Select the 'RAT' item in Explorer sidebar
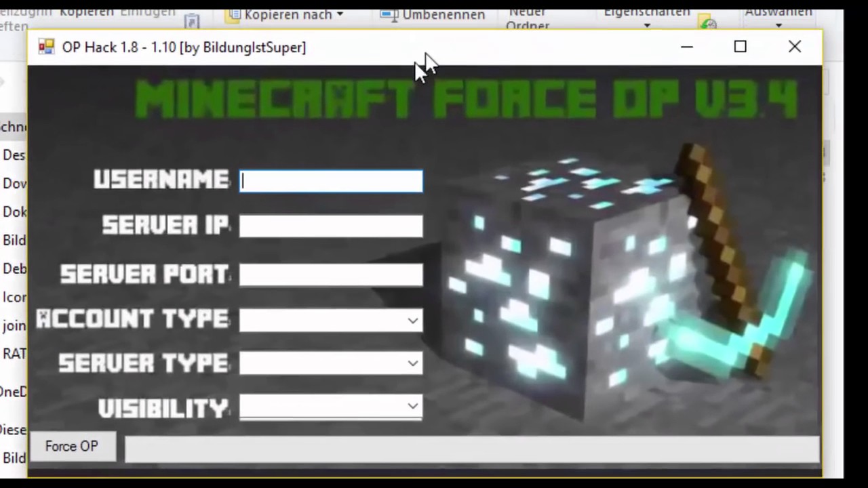Image resolution: width=868 pixels, height=488 pixels. pyautogui.click(x=14, y=353)
